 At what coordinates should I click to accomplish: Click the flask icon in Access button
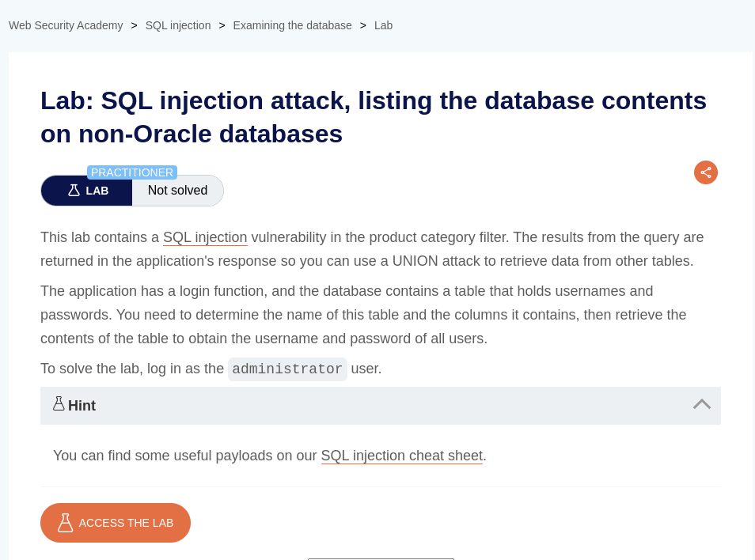pos(66,523)
